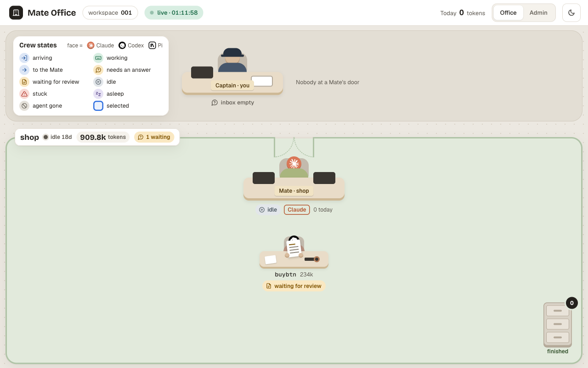This screenshot has width=588, height=368.
Task: Click the stuck warning triangle icon
Action: click(x=24, y=94)
